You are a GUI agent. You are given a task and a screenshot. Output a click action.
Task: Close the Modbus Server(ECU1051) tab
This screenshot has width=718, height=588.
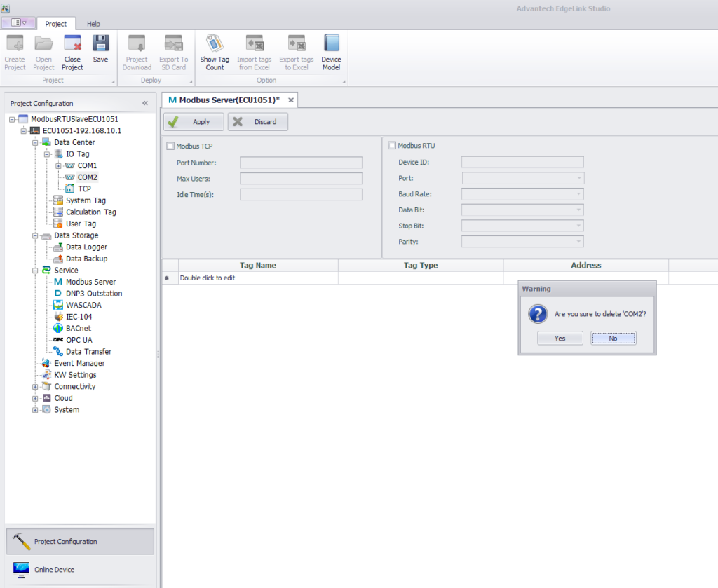291,100
